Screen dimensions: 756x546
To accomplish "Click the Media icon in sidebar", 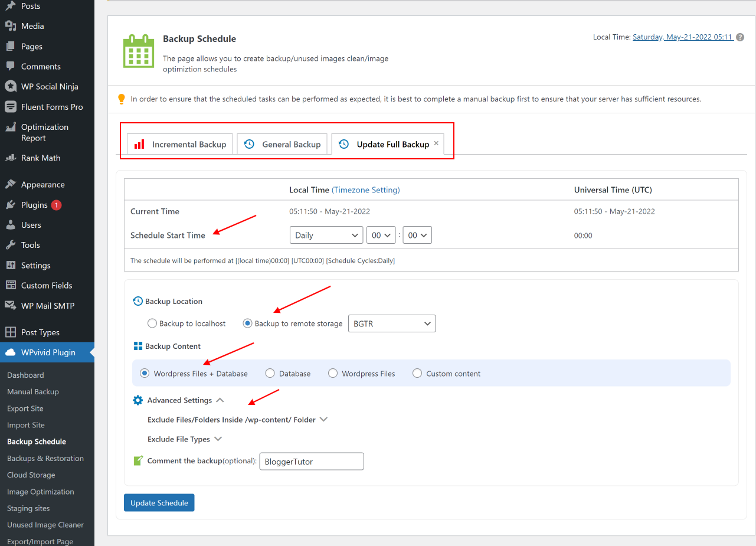I will [11, 26].
